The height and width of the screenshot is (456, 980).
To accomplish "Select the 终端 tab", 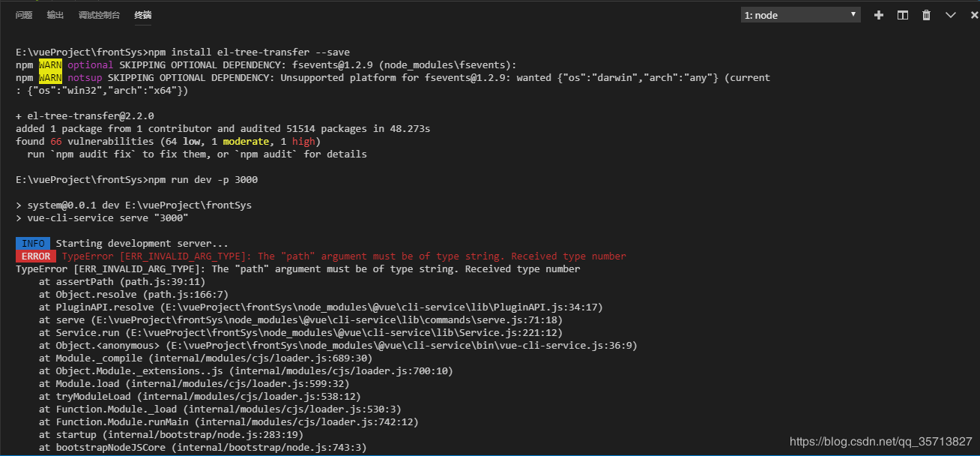I will click(143, 15).
